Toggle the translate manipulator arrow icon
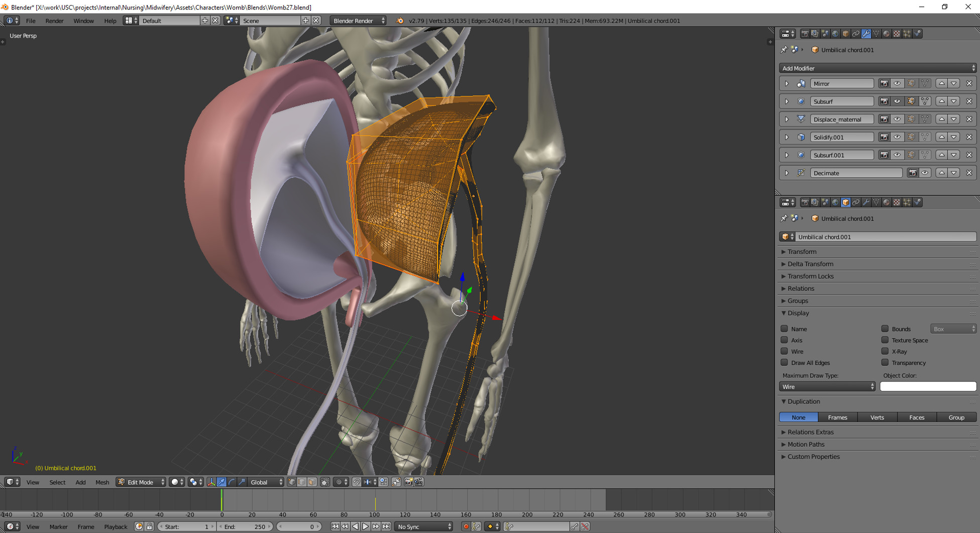The height and width of the screenshot is (533, 980). [x=222, y=482]
